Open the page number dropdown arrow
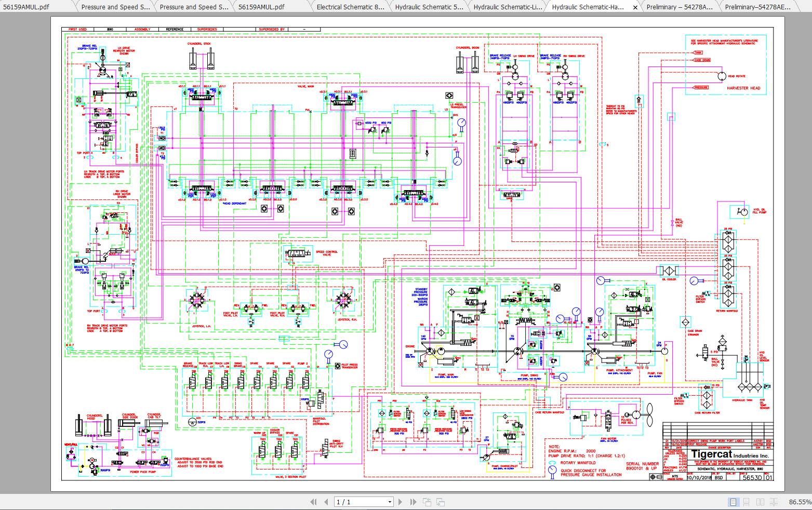This screenshot has height=510, width=812. (390, 502)
